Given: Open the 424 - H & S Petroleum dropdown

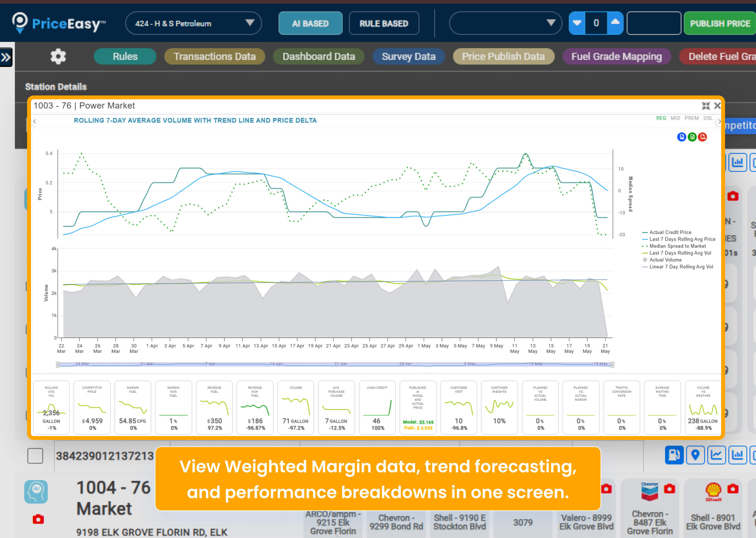Looking at the screenshot, I should [x=194, y=23].
